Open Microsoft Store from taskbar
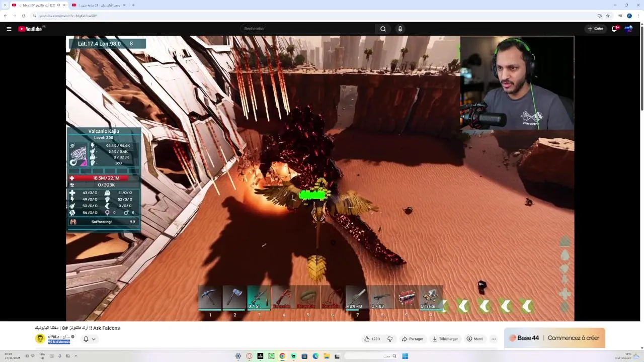Viewport: 644px width, 362px height. point(304,356)
